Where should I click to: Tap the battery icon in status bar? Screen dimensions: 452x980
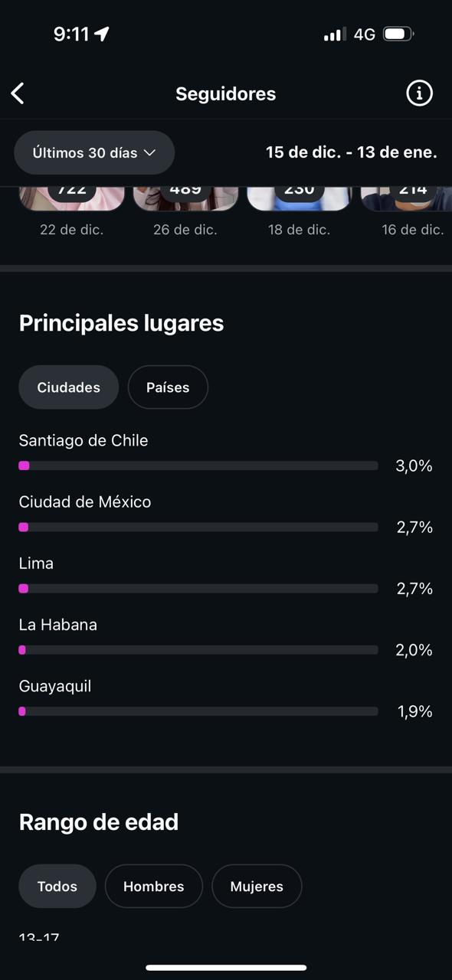[398, 34]
